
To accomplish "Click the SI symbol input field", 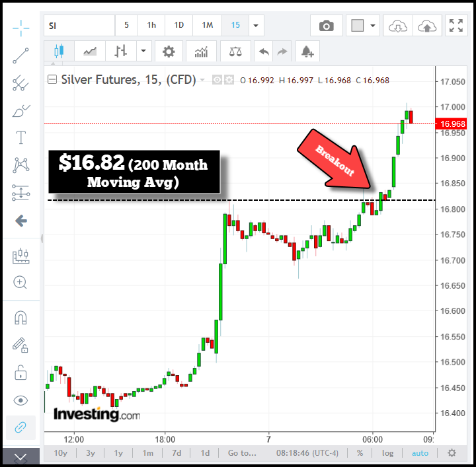I will tap(79, 26).
